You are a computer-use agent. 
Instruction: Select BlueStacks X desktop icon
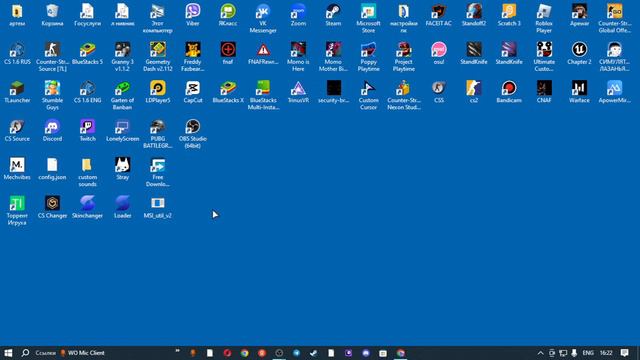coord(228,91)
